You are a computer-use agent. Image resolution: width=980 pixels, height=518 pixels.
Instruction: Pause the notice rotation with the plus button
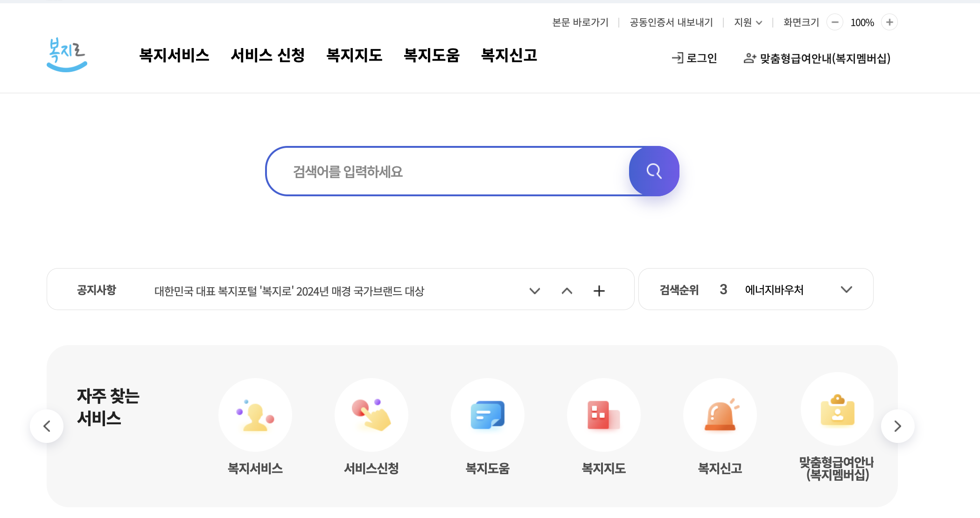pos(599,290)
